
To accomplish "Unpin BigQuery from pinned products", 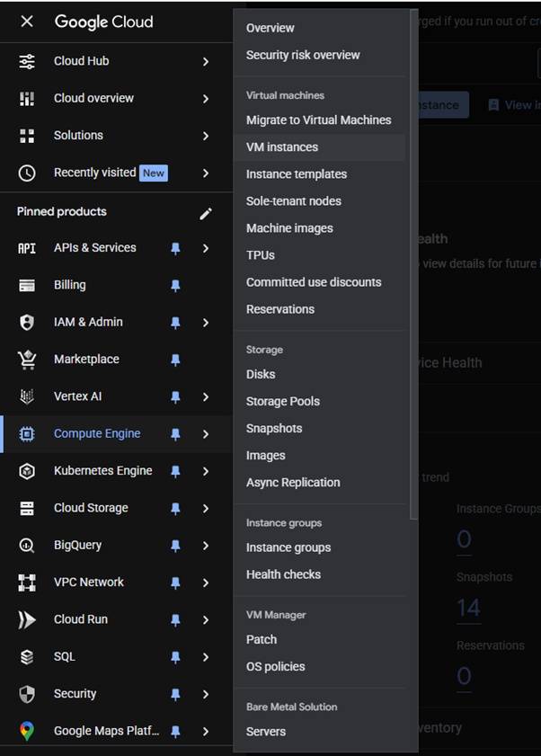I will point(175,546).
